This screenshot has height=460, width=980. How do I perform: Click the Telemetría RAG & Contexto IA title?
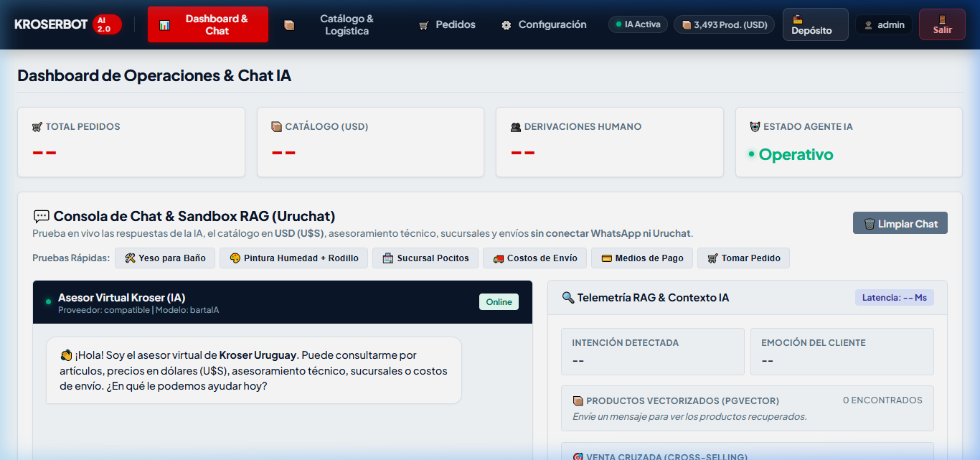pos(653,297)
